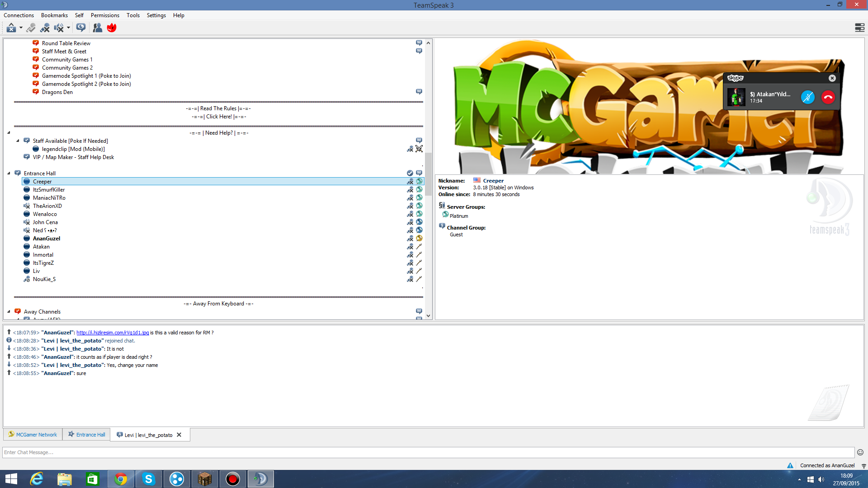
Task: Collapse the Staff Available channel
Action: click(x=18, y=141)
